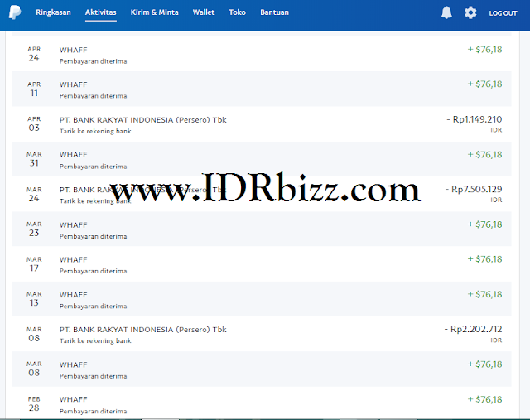Image resolution: width=530 pixels, height=420 pixels.
Task: Click the amount - Rp7.505.129
Action: click(474, 190)
